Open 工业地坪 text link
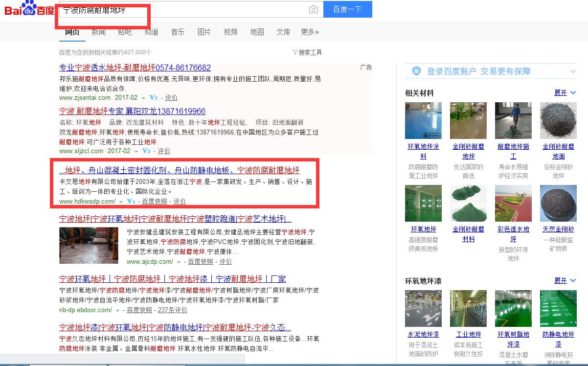This screenshot has height=366, width=588. click(469, 334)
